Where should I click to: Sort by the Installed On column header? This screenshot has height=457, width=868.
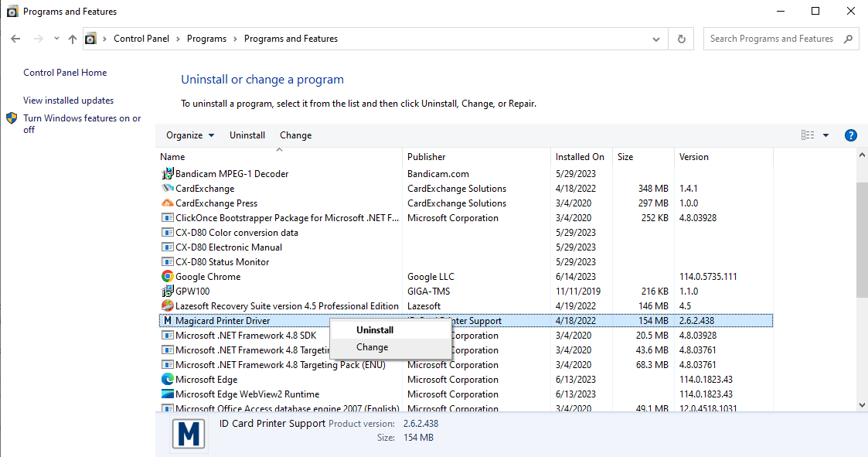point(582,157)
